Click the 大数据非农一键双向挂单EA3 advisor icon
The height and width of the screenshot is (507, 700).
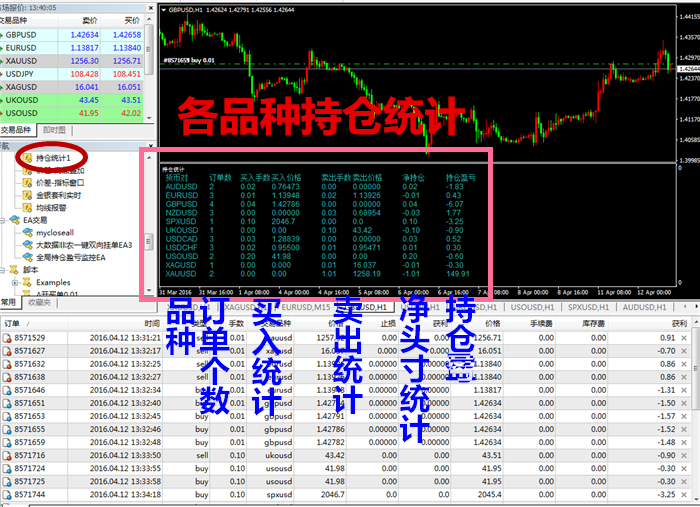28,245
